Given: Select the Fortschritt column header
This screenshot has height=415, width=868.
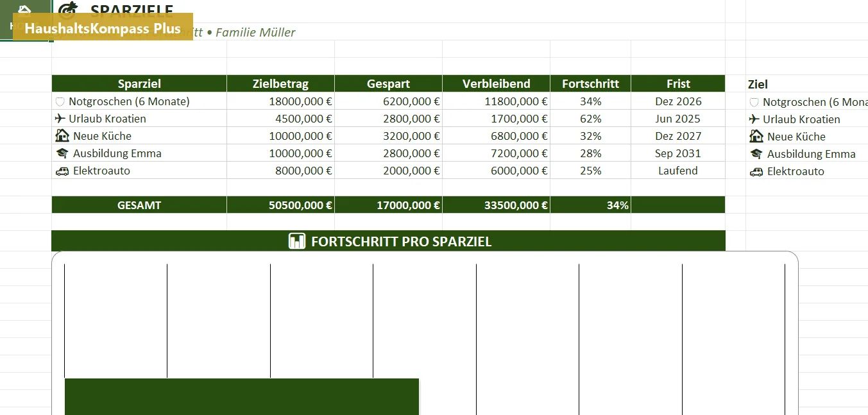Looking at the screenshot, I should (590, 83).
